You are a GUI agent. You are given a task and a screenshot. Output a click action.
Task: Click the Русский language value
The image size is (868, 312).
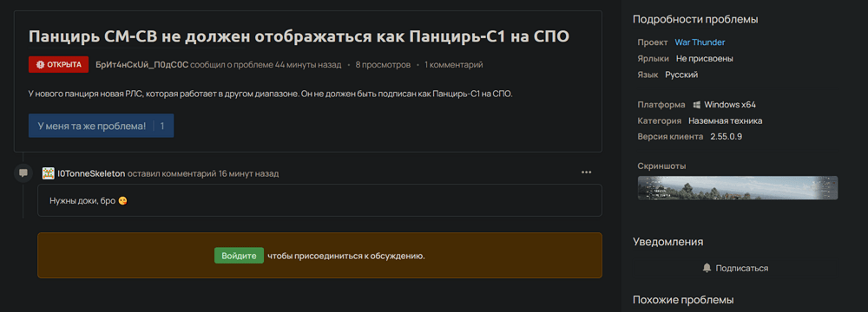tap(681, 75)
